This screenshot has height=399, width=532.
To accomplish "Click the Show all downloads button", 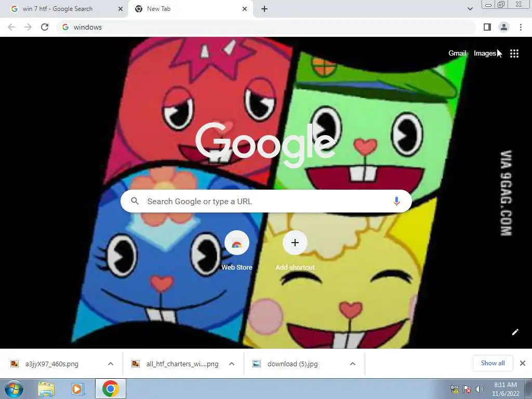I will tap(493, 363).
